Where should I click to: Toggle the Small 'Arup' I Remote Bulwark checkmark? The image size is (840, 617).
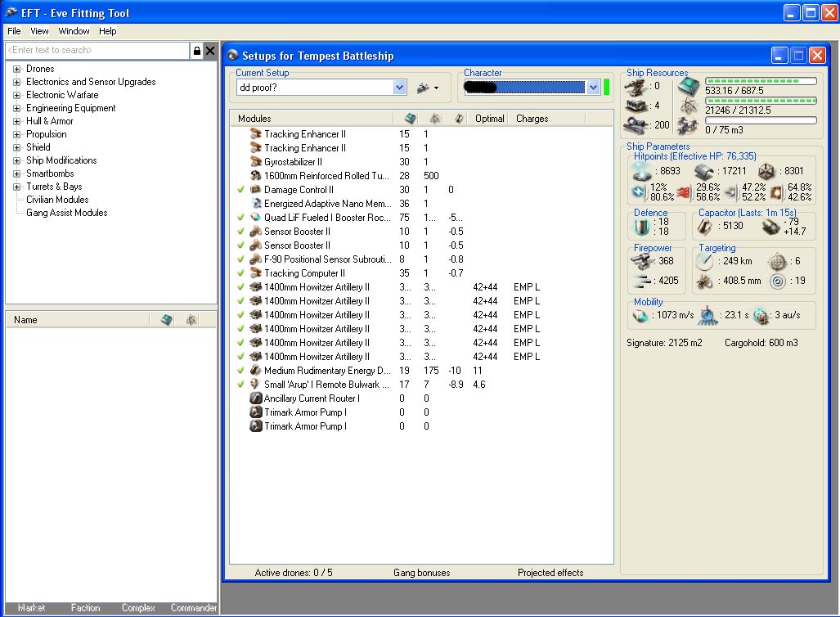point(240,385)
